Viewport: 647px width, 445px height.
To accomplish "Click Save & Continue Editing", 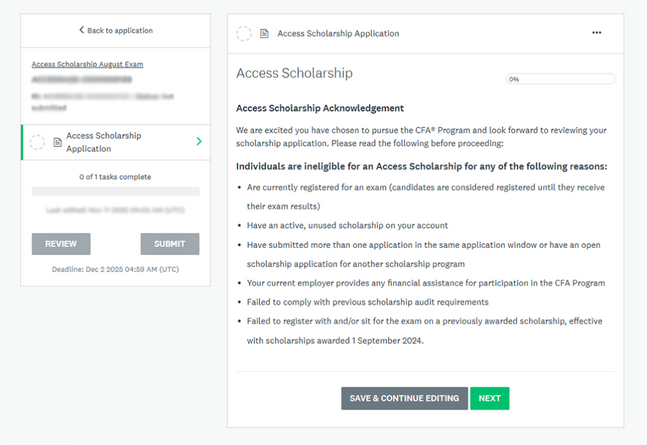I will click(403, 398).
